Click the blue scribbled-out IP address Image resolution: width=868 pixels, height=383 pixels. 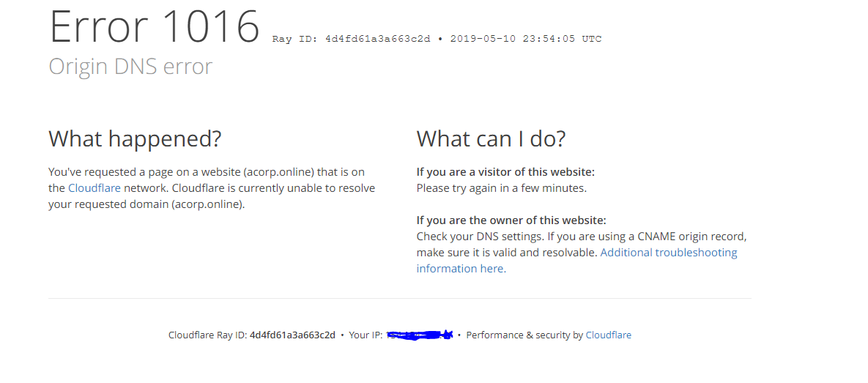pyautogui.click(x=420, y=335)
